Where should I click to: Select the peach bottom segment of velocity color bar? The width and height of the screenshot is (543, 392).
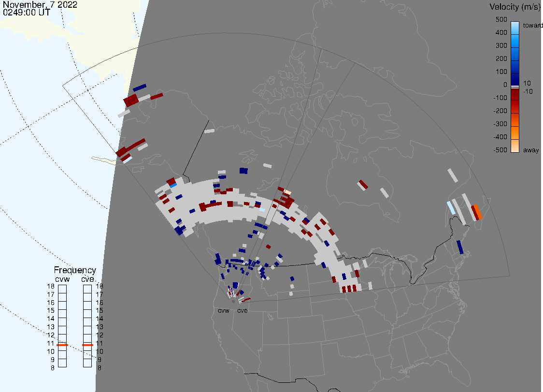(x=515, y=146)
